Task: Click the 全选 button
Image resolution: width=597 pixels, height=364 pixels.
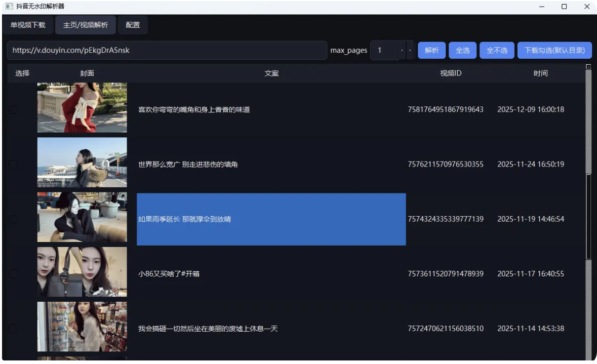Action: coord(463,51)
